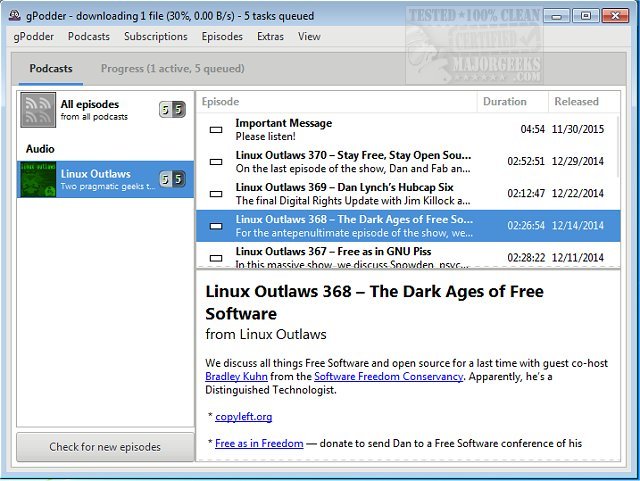Click the All episodes RSS cover icon
The width and height of the screenshot is (640, 481).
pyautogui.click(x=38, y=110)
